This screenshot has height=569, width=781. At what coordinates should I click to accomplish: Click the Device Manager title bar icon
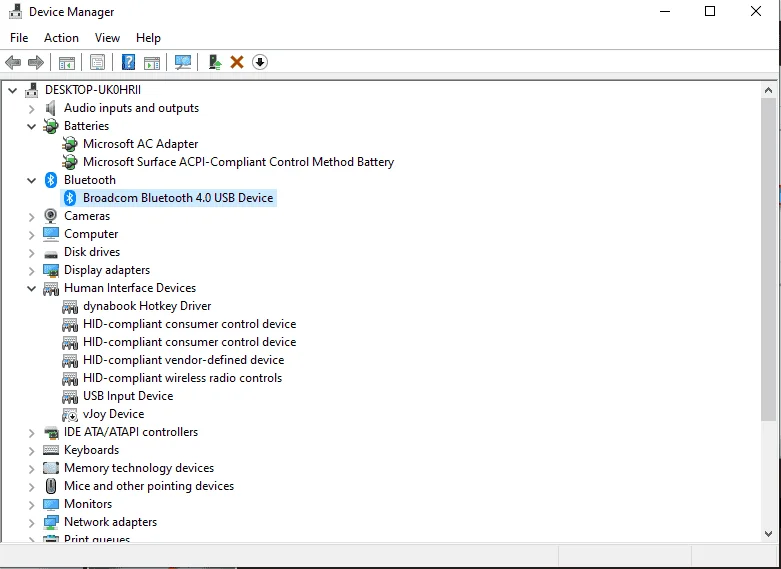pos(15,11)
